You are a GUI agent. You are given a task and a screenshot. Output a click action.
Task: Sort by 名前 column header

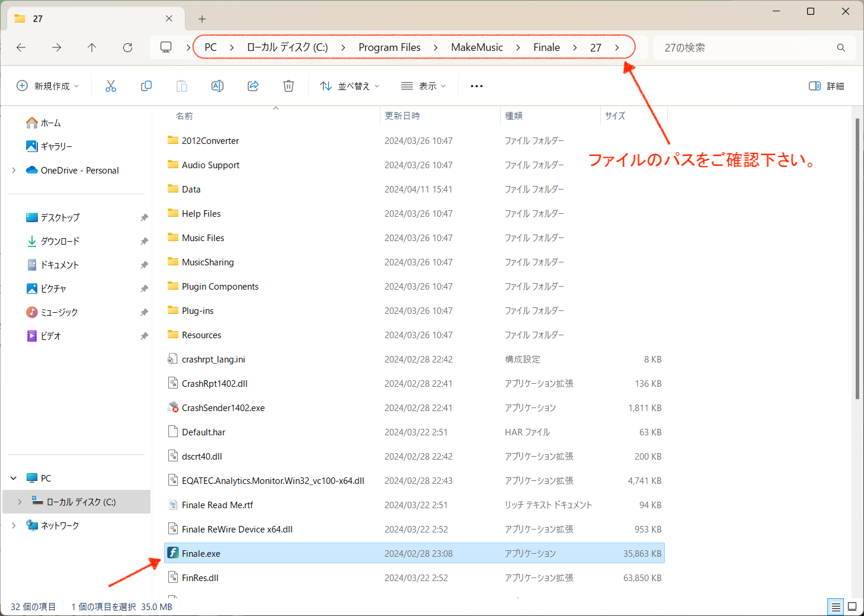(x=184, y=115)
